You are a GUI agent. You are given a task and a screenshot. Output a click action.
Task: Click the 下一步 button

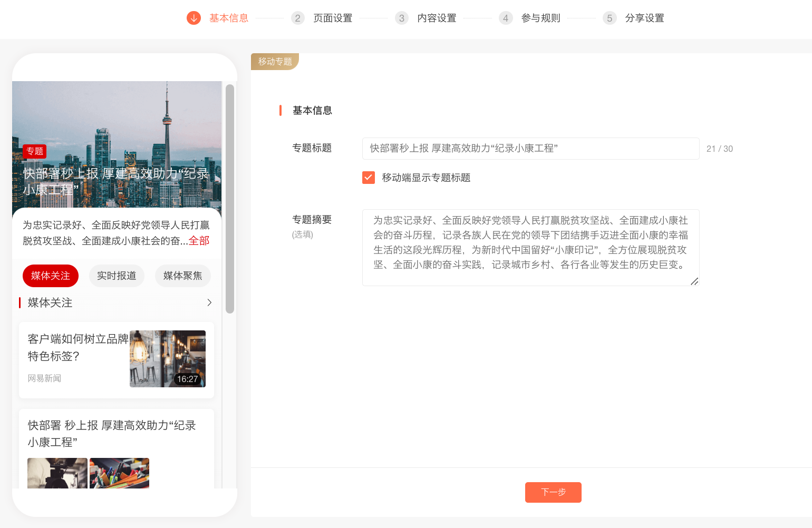coord(553,492)
